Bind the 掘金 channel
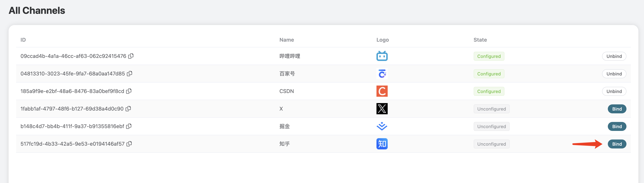Viewport: 644px width, 183px height. click(x=617, y=126)
